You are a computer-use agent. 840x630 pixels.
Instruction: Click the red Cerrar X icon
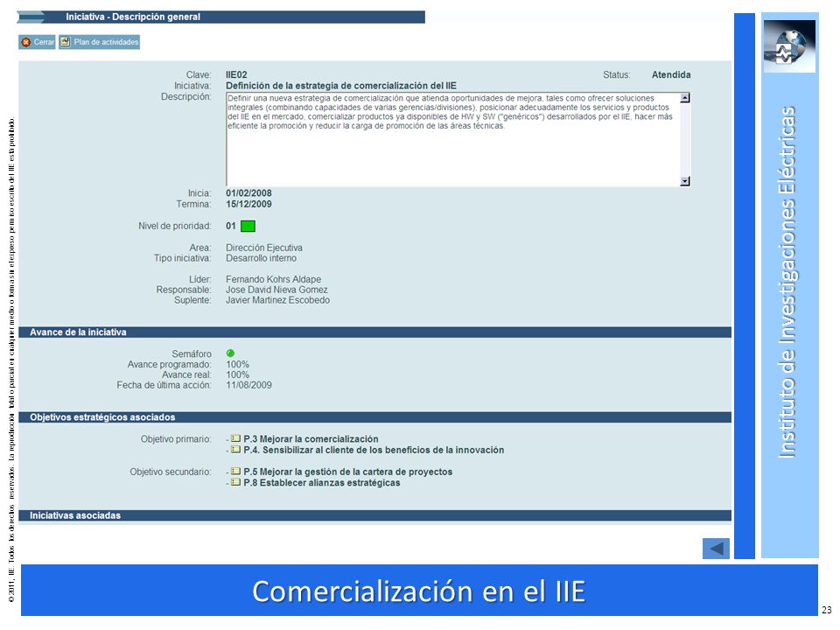point(25,42)
